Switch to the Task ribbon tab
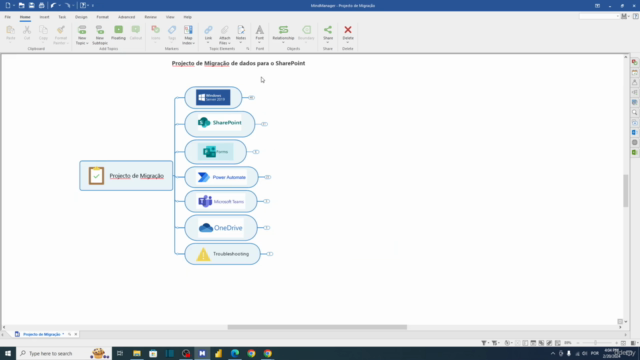The height and width of the screenshot is (360, 640). click(x=62, y=17)
